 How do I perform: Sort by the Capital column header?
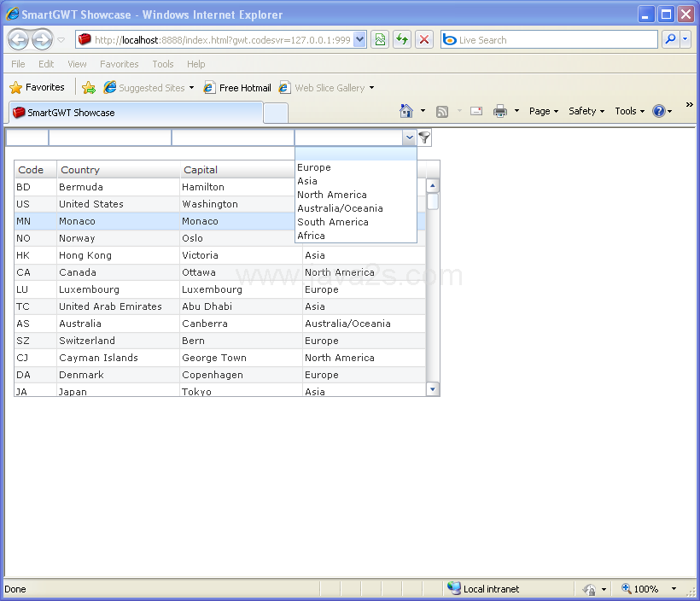pyautogui.click(x=237, y=170)
